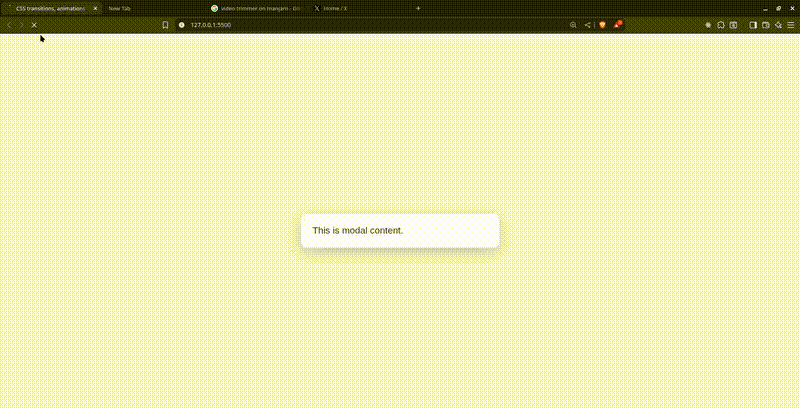Stop the page from loading
The width and height of the screenshot is (800, 408).
(34, 25)
